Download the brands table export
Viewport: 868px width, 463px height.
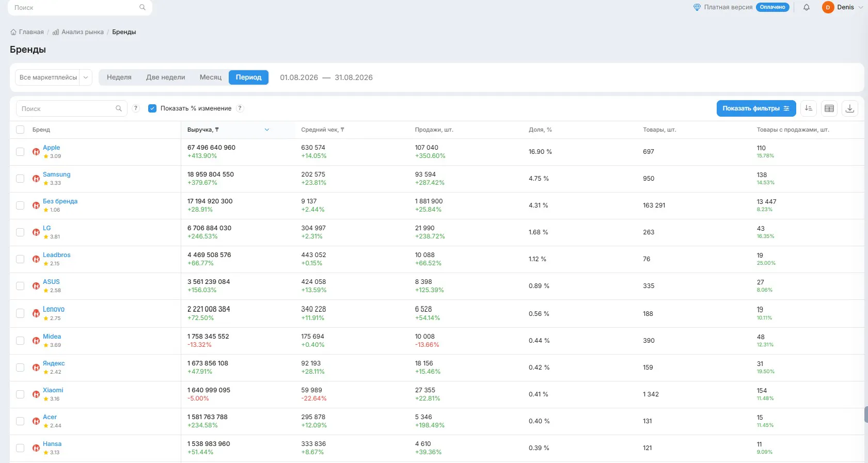(x=850, y=108)
